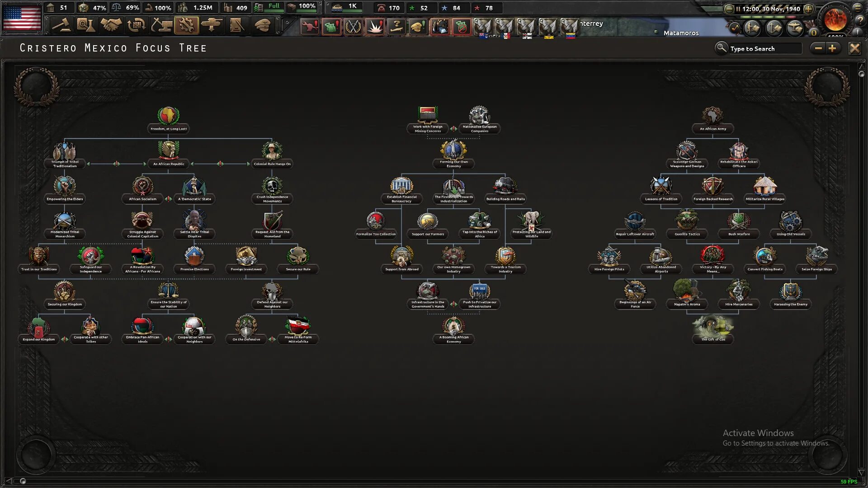Open the Diplomacy handshake menu

click(x=111, y=25)
